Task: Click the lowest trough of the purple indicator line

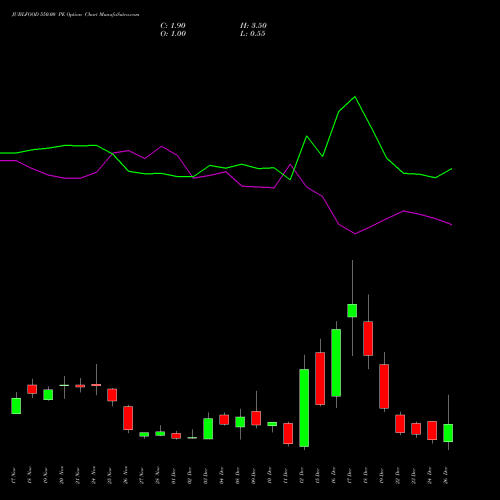Action: pyautogui.click(x=355, y=234)
